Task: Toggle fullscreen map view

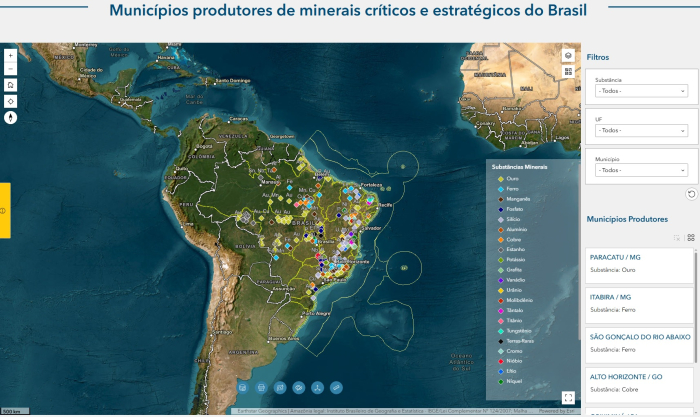Action: (568, 397)
